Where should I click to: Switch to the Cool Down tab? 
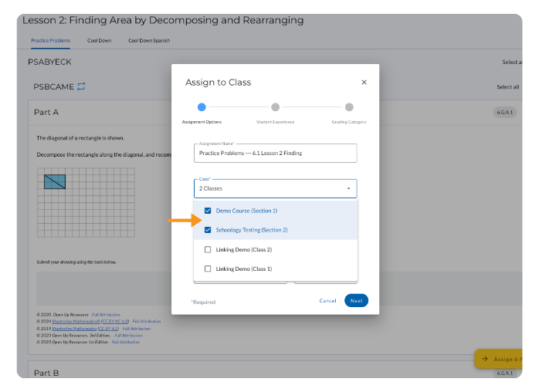pyautogui.click(x=100, y=41)
